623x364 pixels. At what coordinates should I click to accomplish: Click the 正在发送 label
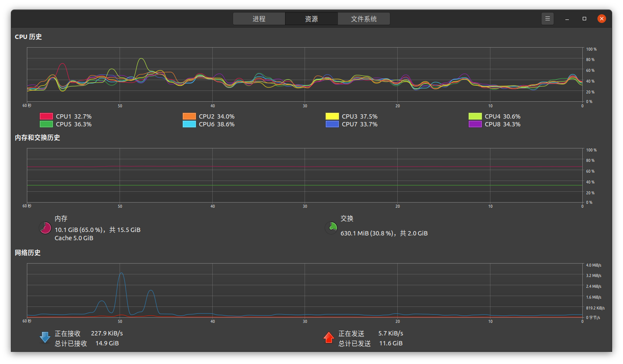[x=351, y=334]
